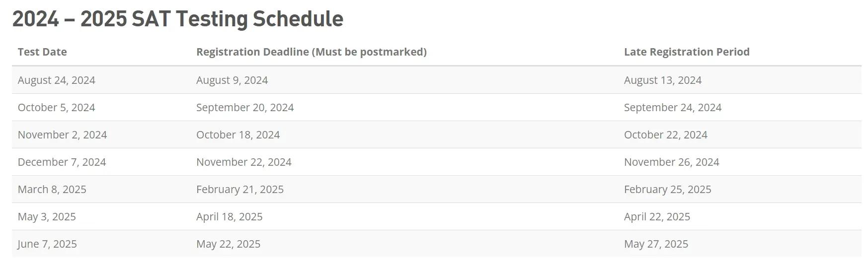This screenshot has height=267, width=868.
Task: Click the Late Registration Period column header
Action: pyautogui.click(x=686, y=52)
